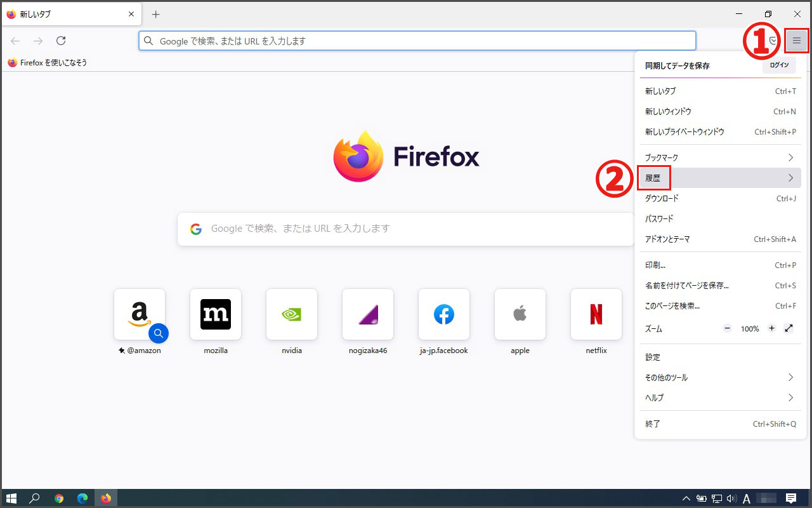The width and height of the screenshot is (812, 508).
Task: Switch IME input mode A indicator
Action: [747, 498]
